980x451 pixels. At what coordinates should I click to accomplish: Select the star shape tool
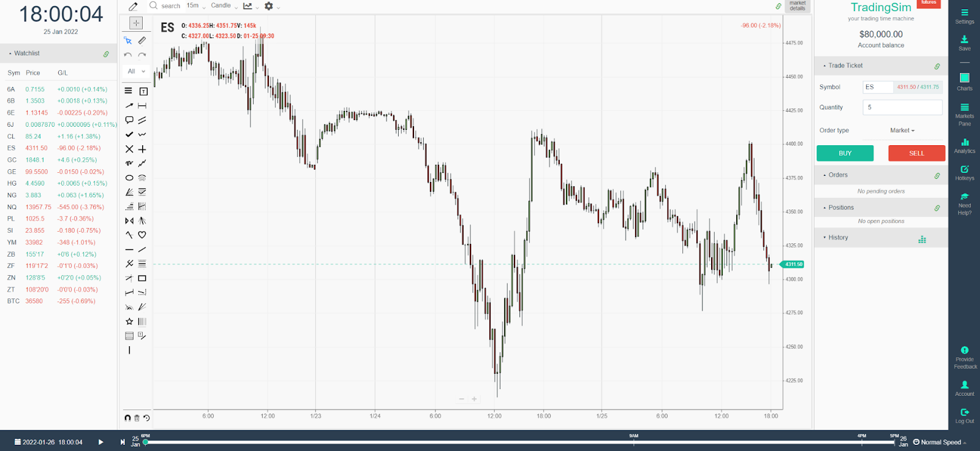point(129,321)
